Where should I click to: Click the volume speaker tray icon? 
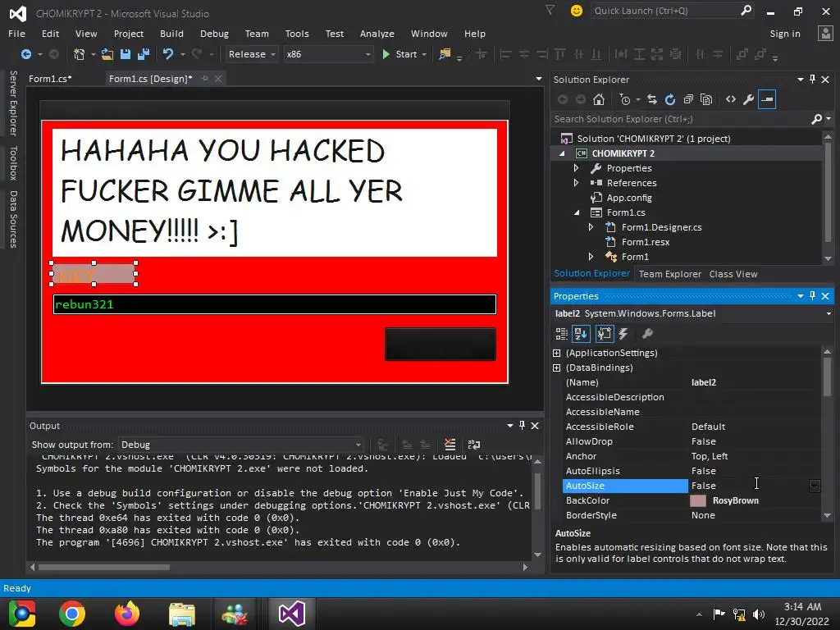pos(759,614)
